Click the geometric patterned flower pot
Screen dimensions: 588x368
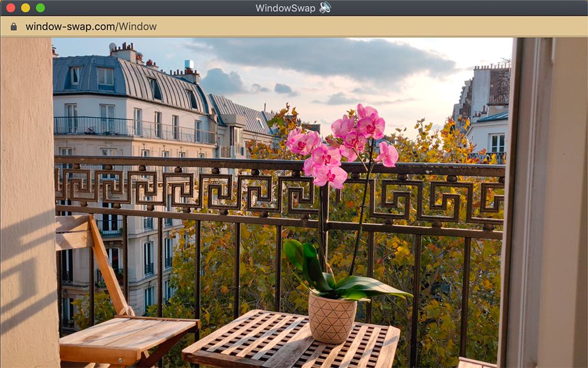click(332, 317)
